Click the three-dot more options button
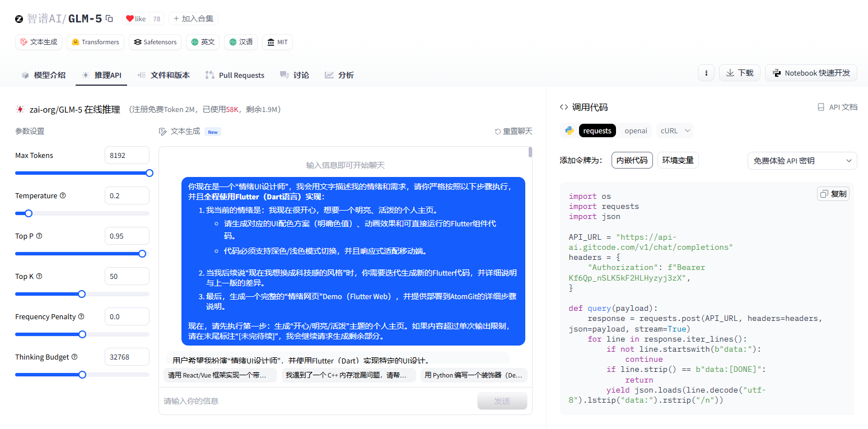The image size is (868, 429). 706,73
